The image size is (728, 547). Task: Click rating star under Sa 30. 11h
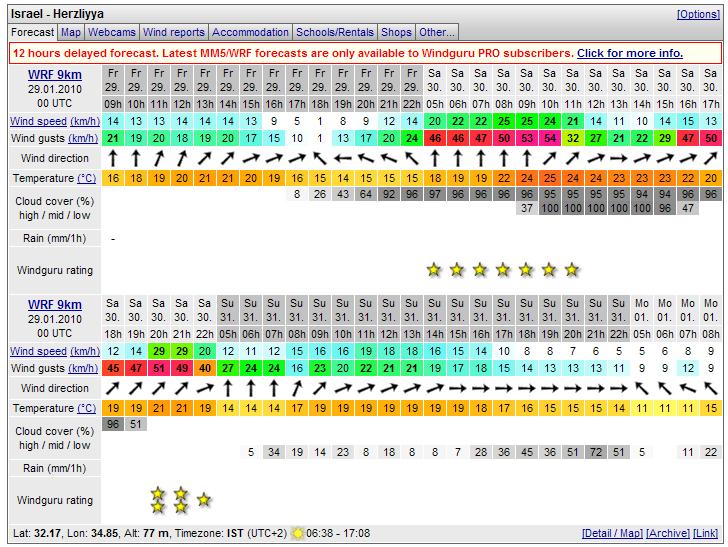click(x=572, y=269)
